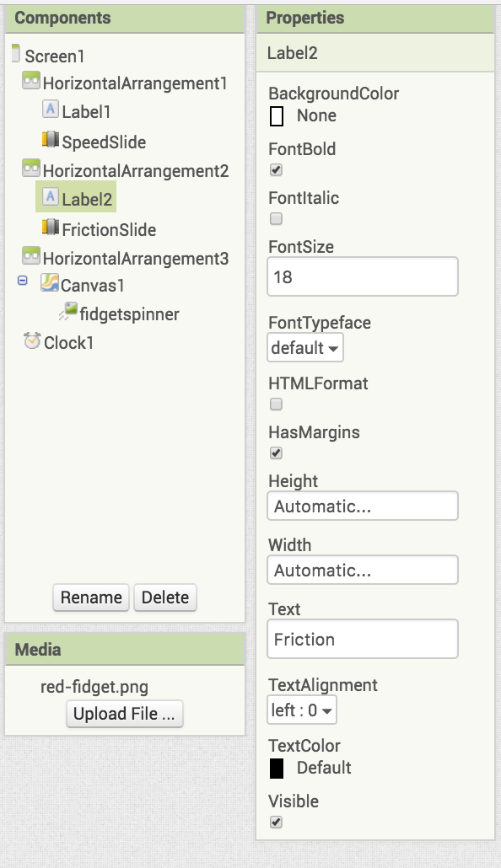
Task: Select the FrictionSlide slider icon
Action: point(51,227)
